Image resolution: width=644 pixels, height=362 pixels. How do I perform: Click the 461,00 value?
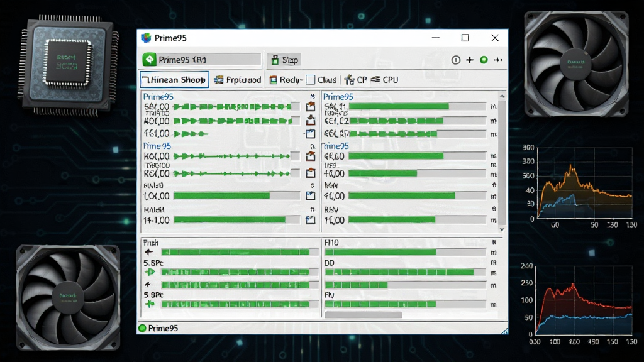(x=157, y=133)
